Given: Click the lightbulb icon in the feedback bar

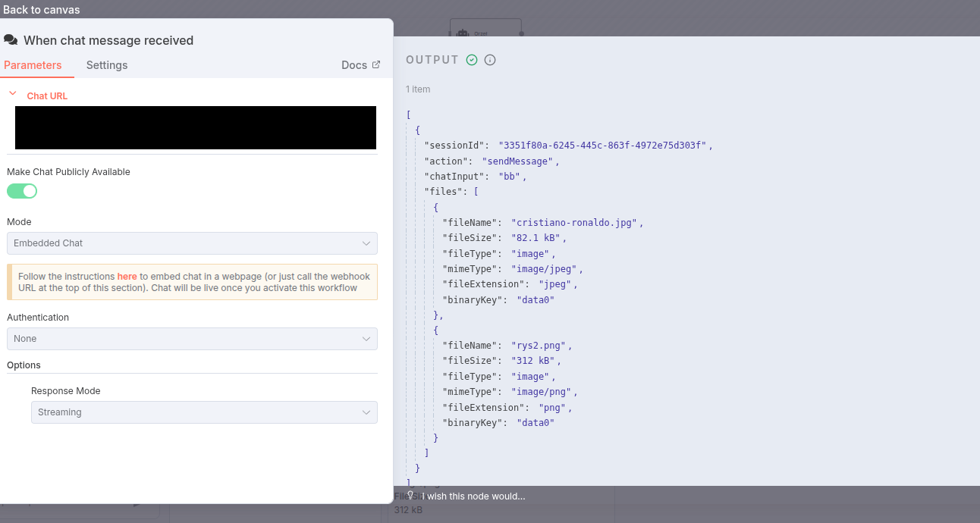Looking at the screenshot, I should click(x=410, y=495).
